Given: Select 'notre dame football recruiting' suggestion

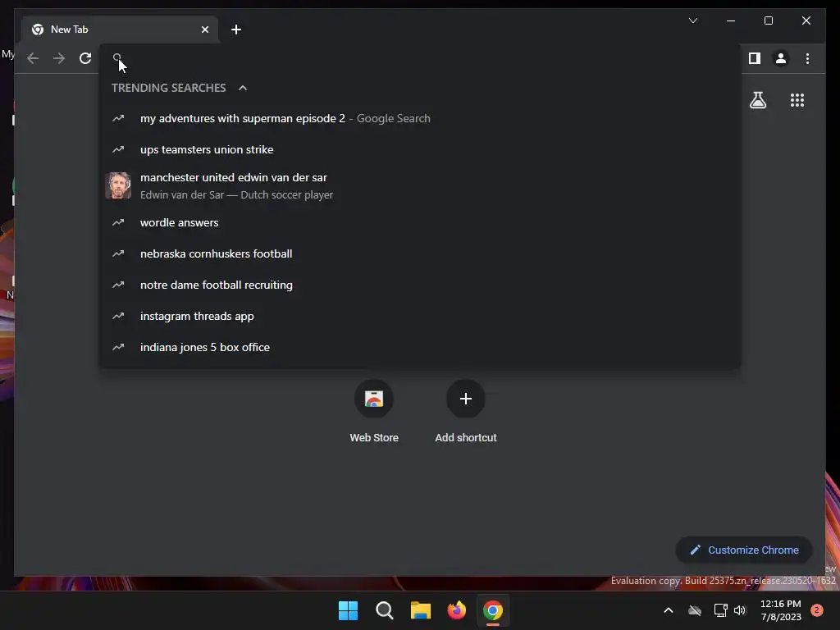Looking at the screenshot, I should click(420, 285).
